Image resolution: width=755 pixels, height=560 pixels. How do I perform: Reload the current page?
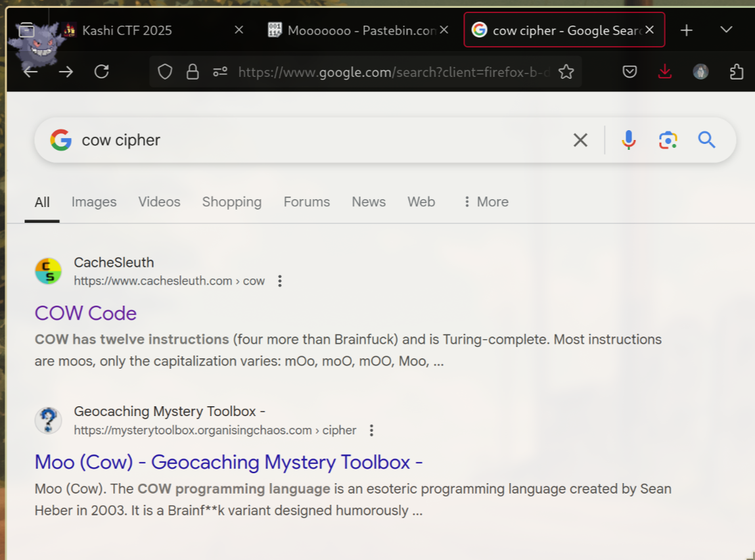point(102,72)
